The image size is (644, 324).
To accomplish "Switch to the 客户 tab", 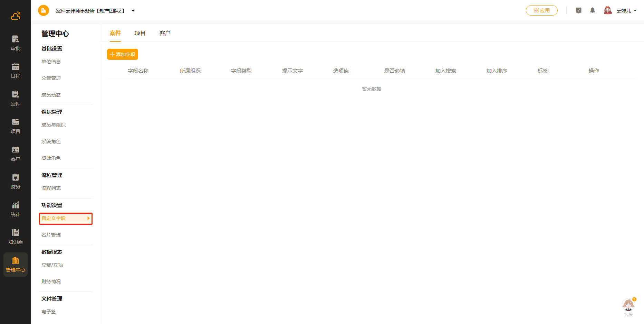I will (165, 33).
